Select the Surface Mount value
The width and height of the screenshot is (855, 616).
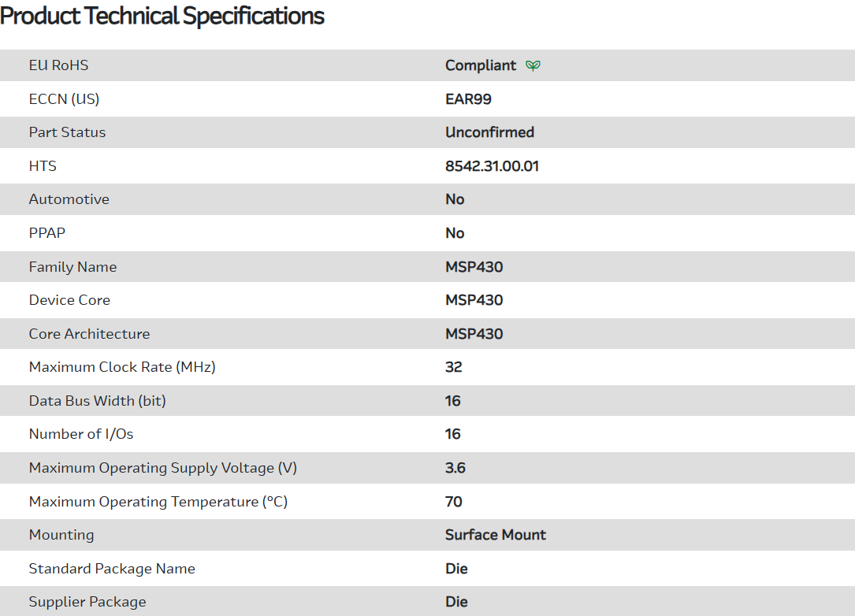[x=495, y=535]
